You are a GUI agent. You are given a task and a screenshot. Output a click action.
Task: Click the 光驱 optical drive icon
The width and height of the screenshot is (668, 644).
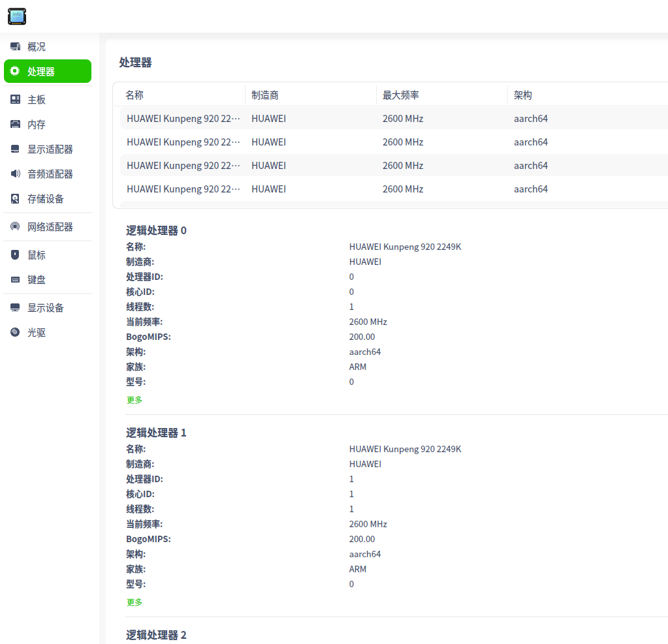tap(15, 332)
